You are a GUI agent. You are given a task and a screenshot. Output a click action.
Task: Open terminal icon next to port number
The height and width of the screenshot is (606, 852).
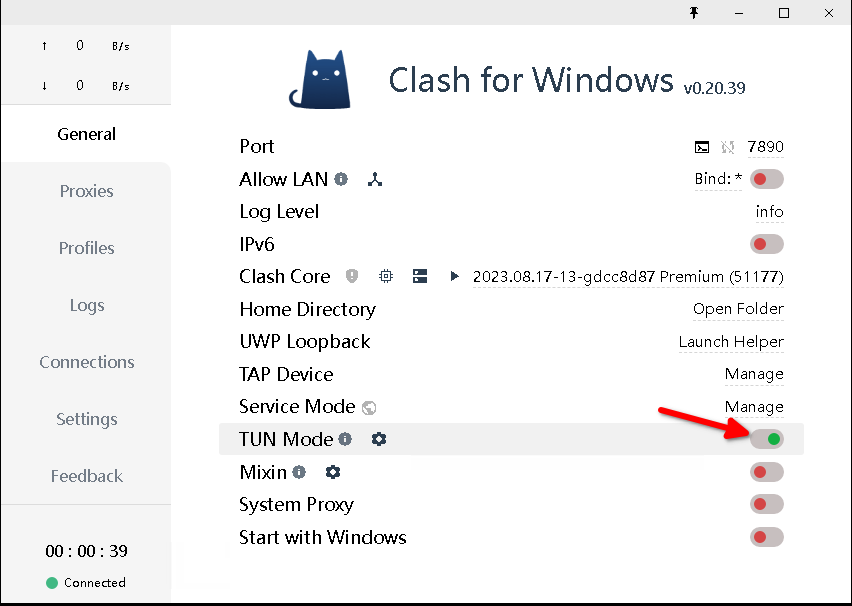coord(702,147)
